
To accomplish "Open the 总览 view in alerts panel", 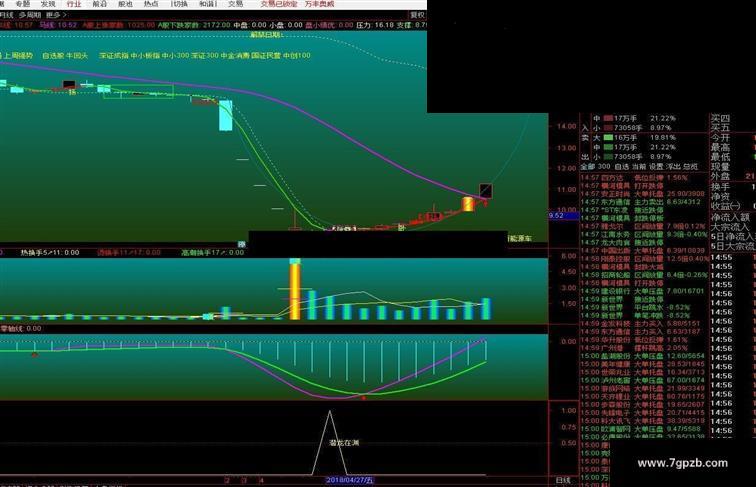I will click(x=690, y=167).
